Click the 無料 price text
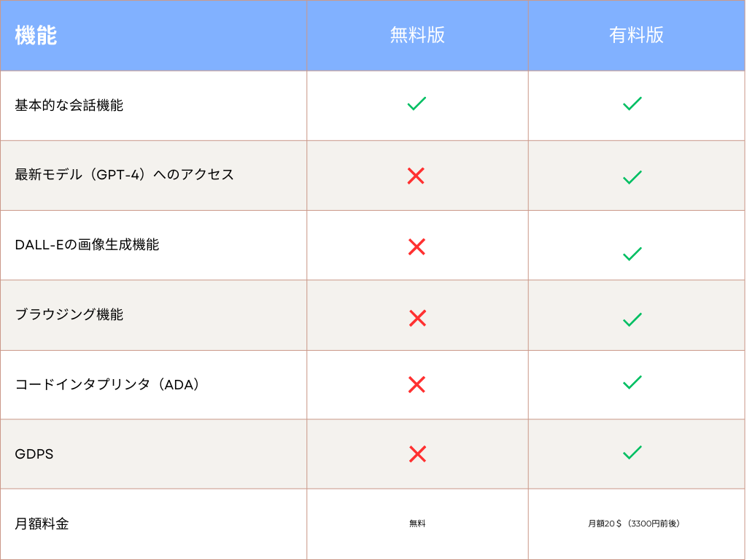Image resolution: width=747 pixels, height=560 pixels. 417,524
